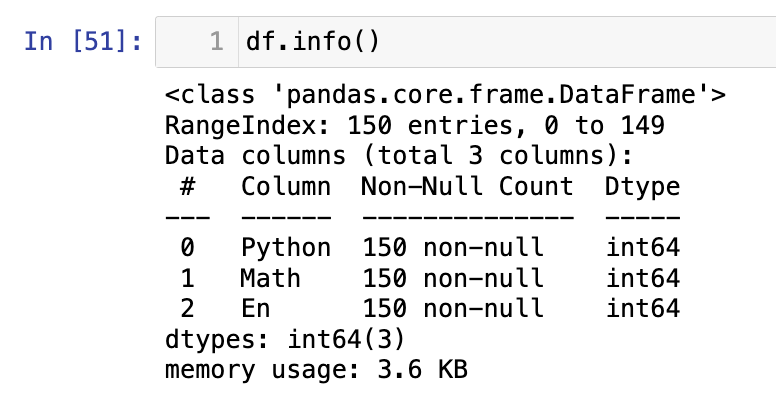Screen dimensions: 776x400
Task: Click the 'Data columns (total 3 columns)' line
Action: [400, 157]
